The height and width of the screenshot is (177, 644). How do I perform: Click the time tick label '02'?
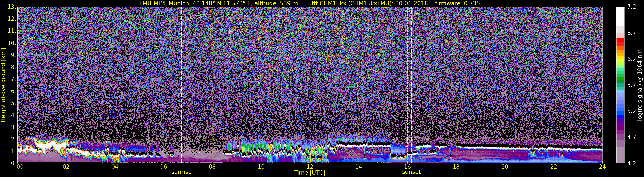click(66, 167)
